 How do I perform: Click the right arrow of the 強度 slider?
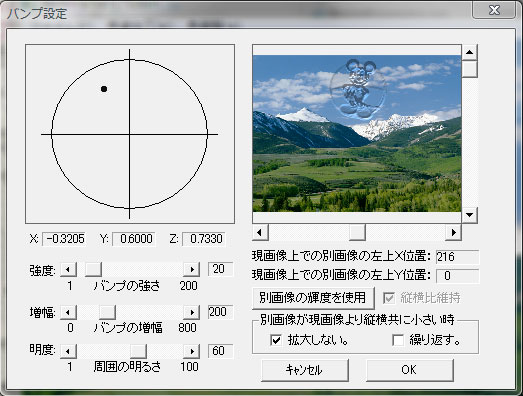click(x=192, y=269)
